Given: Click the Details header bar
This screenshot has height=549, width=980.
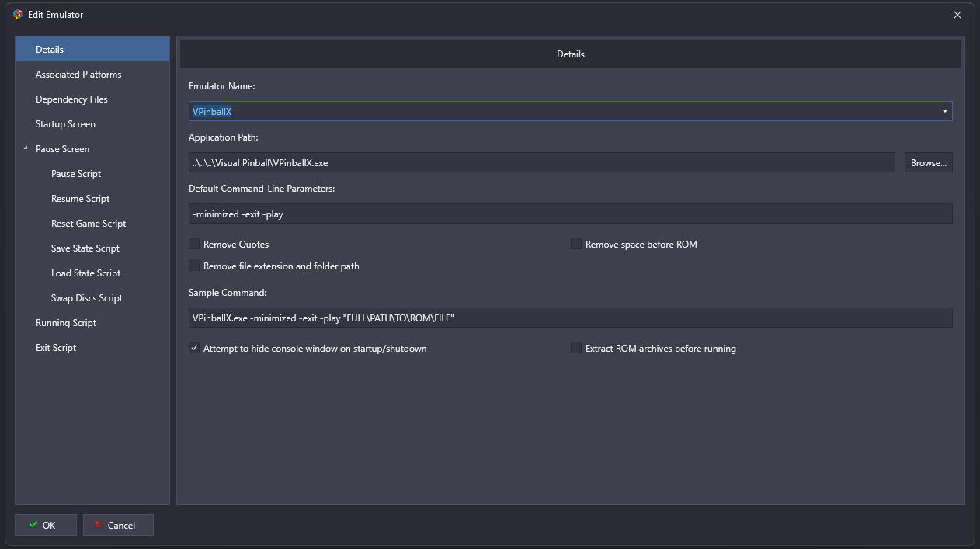Looking at the screenshot, I should [x=571, y=54].
